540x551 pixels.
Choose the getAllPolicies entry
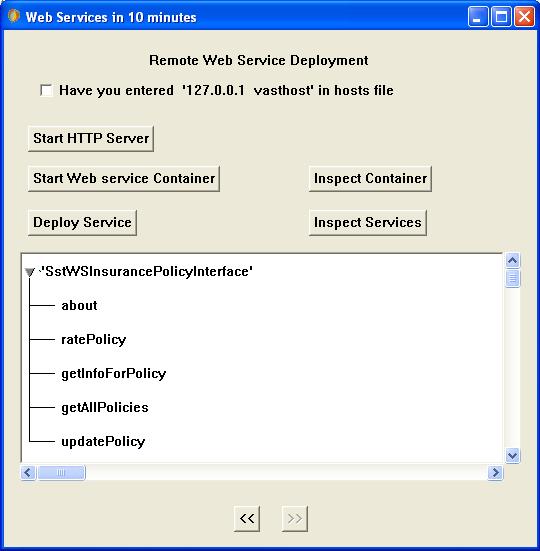coord(105,408)
